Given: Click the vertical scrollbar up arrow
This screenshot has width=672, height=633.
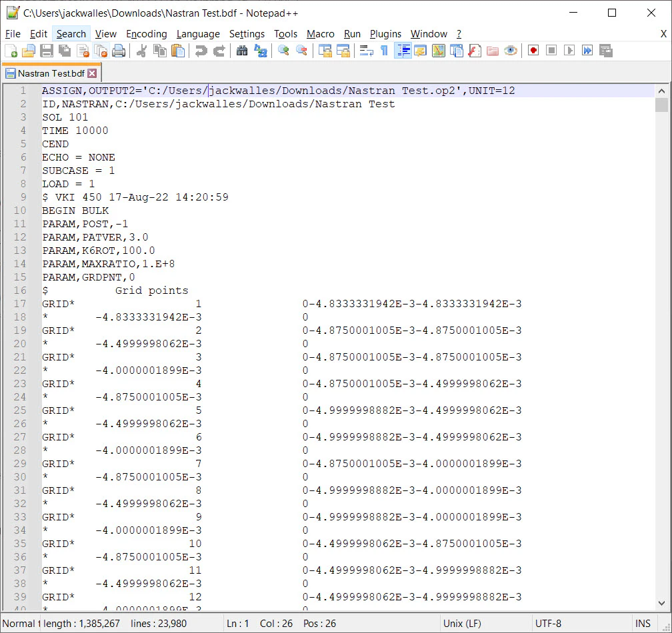Looking at the screenshot, I should pos(663,90).
